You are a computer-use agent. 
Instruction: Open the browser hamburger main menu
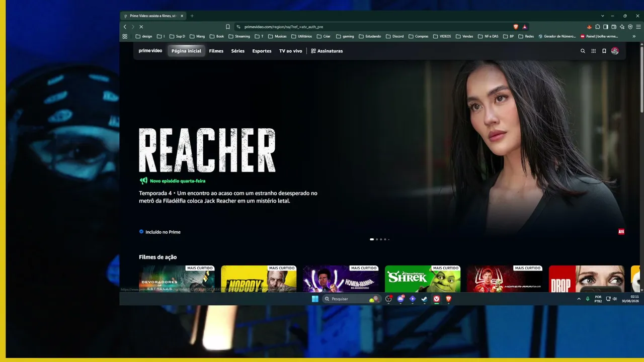[x=637, y=27]
